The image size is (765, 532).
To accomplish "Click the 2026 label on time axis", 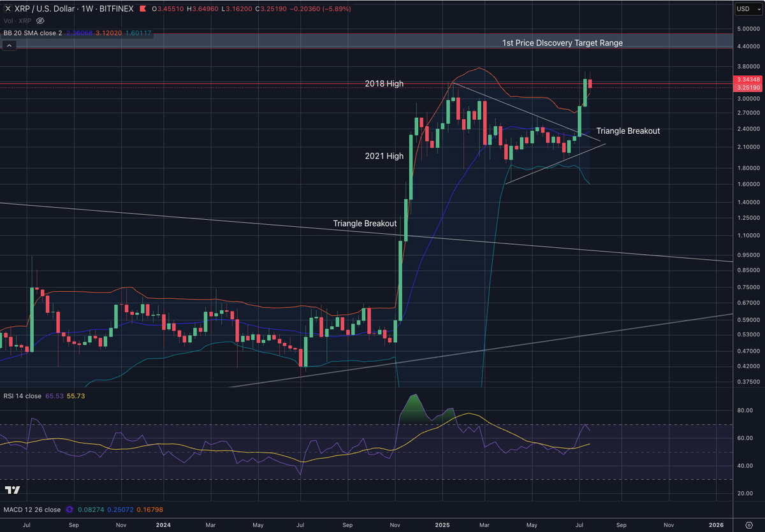I will [717, 525].
